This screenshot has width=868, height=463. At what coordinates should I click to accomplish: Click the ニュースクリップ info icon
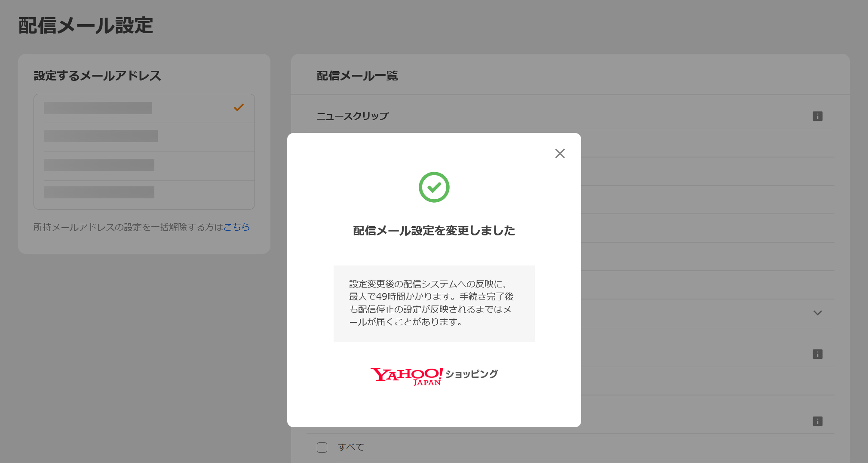(818, 116)
